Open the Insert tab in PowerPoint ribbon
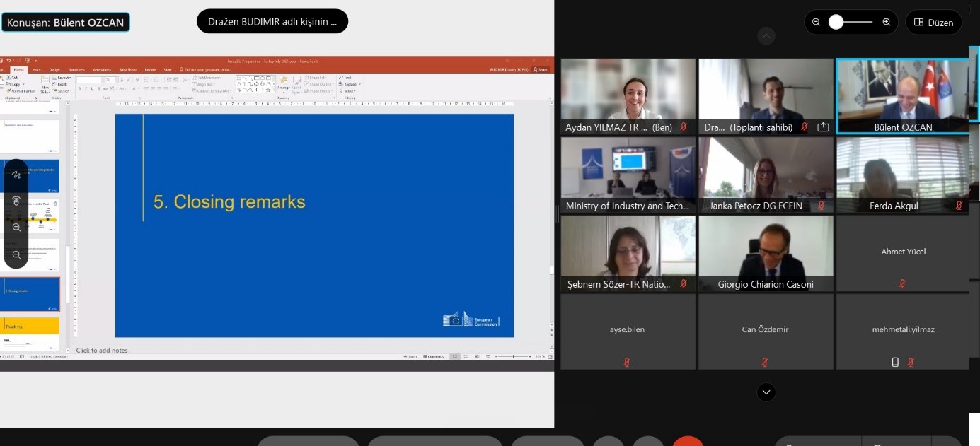The width and height of the screenshot is (980, 446). pos(36,69)
